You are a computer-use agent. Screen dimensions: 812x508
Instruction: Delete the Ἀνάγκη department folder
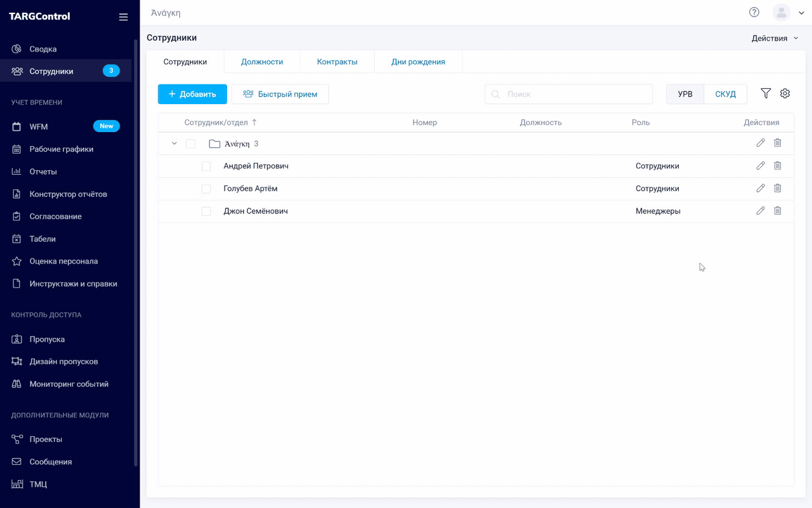pos(777,144)
